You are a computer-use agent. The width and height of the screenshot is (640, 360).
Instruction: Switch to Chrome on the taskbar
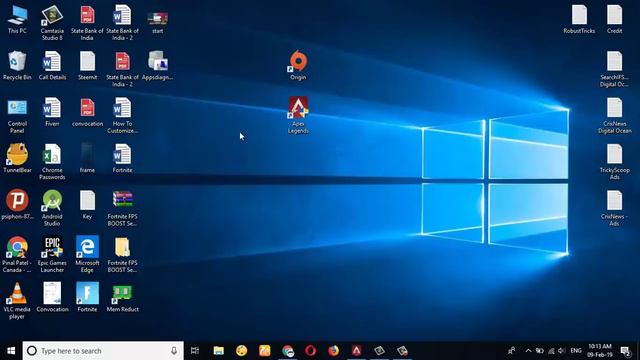coord(288,351)
